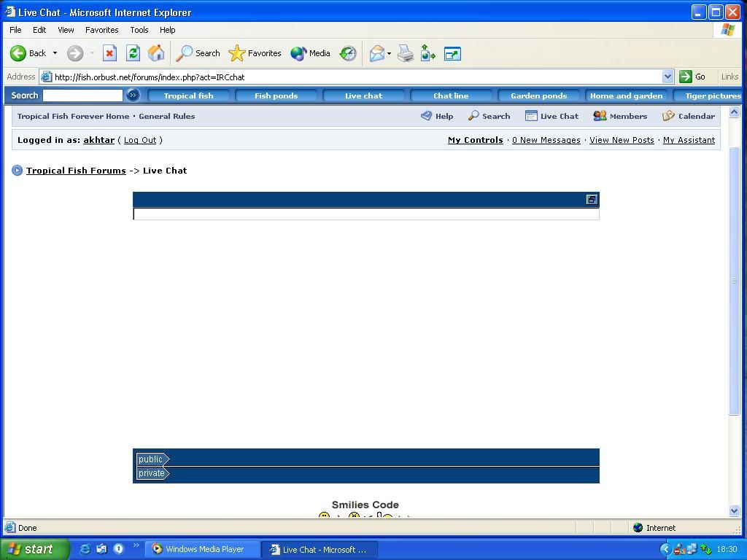Switch to the public chat tab
This screenshot has height=560, width=747.
click(x=151, y=459)
